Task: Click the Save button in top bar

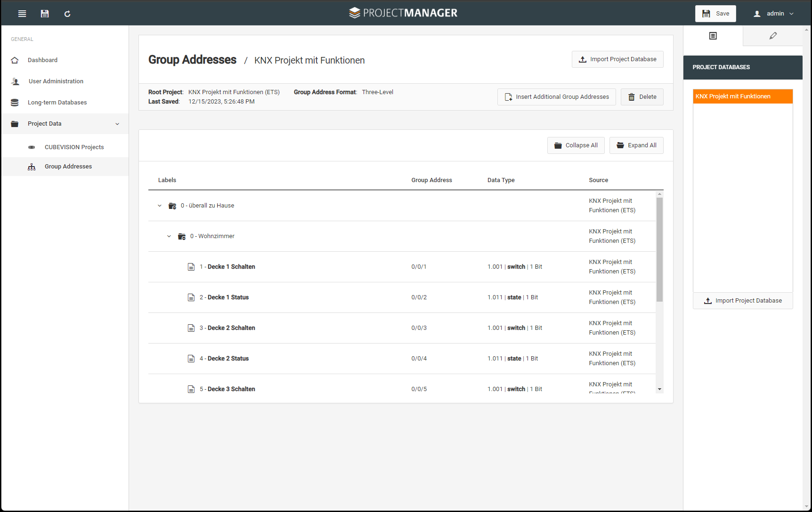Action: click(715, 14)
